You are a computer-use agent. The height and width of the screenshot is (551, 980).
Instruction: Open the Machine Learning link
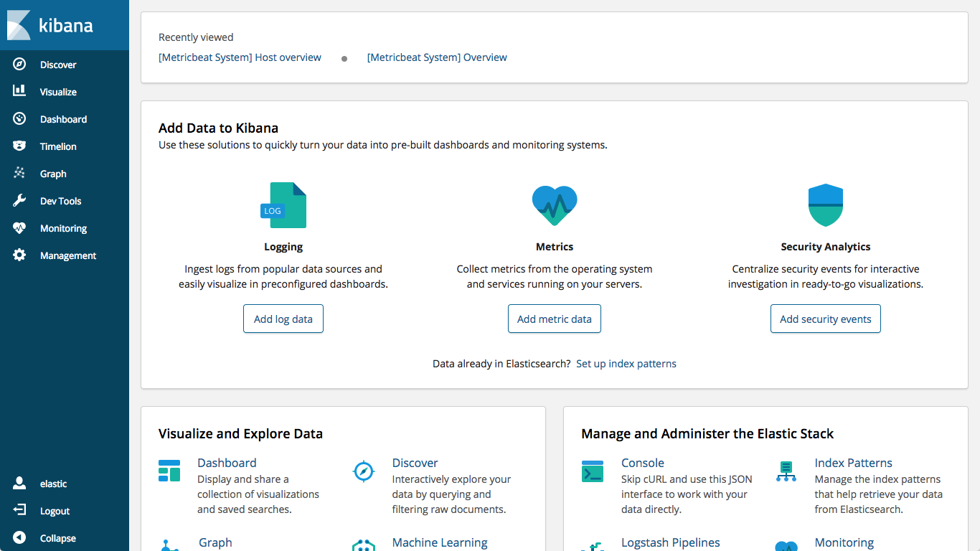(440, 542)
